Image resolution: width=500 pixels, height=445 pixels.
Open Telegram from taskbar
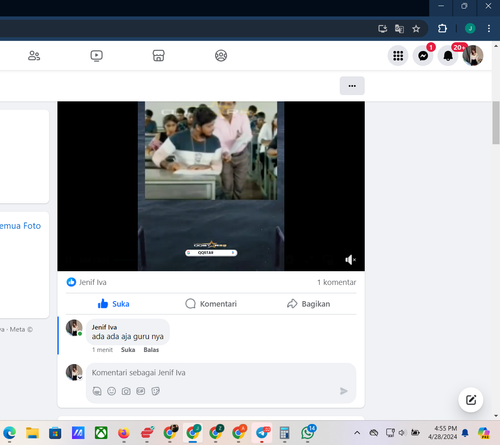point(262,433)
